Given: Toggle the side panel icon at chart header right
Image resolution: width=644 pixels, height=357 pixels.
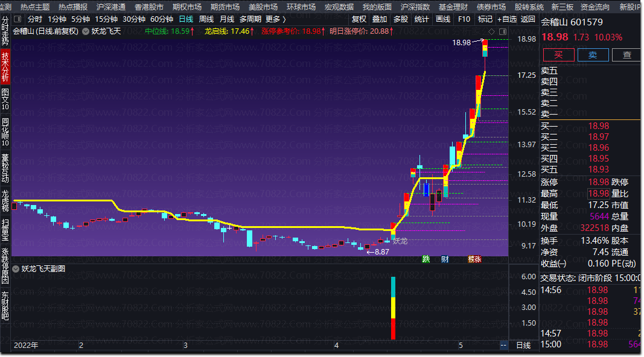Looking at the screenshot, I should pyautogui.click(x=503, y=31).
